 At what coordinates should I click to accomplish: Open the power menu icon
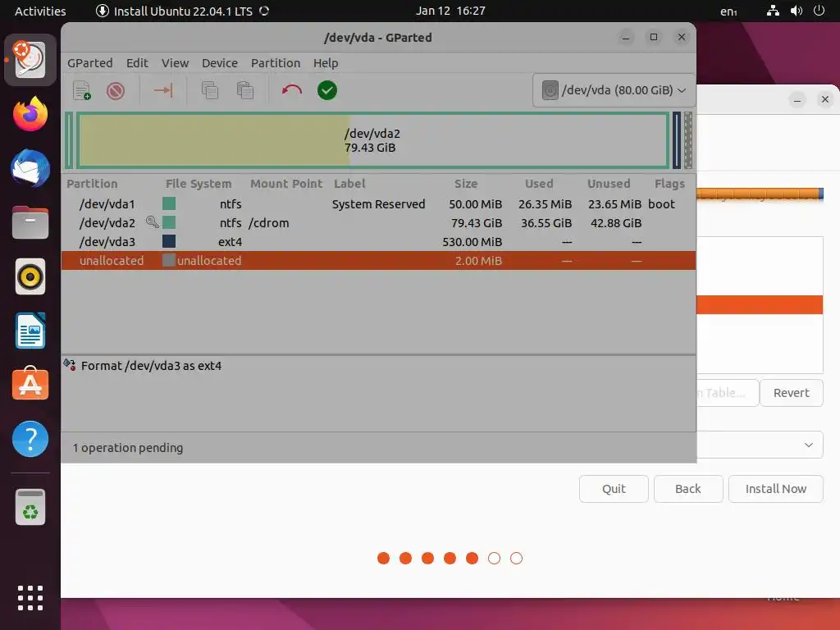[x=819, y=11]
